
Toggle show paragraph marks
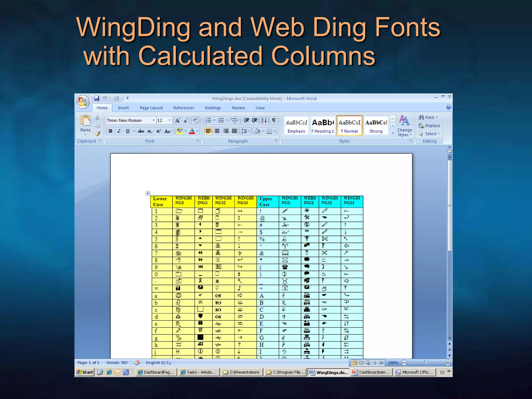[x=274, y=121]
